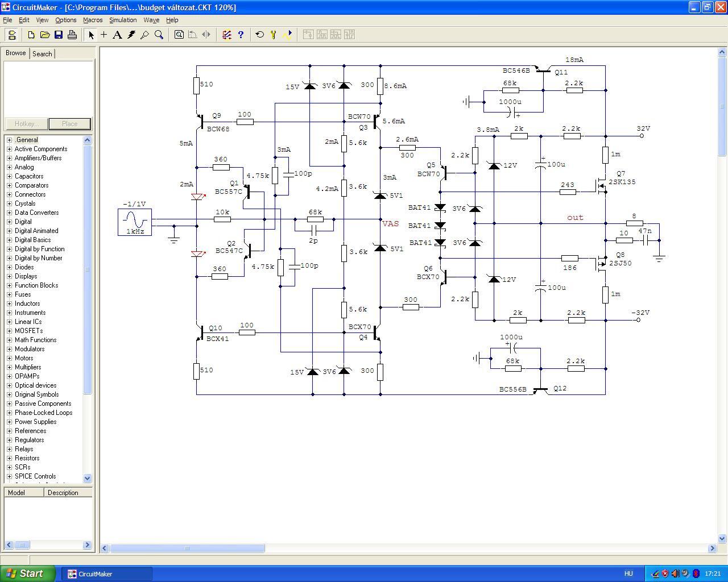Open the File menu
This screenshot has height=582, width=728.
pyautogui.click(x=7, y=20)
